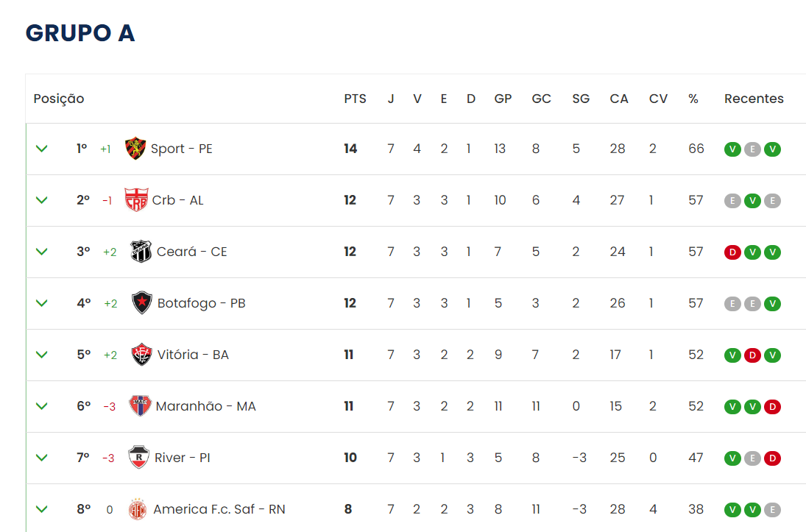The image size is (806, 532).
Task: Click Ceará's red D recent result badge
Action: pos(732,252)
